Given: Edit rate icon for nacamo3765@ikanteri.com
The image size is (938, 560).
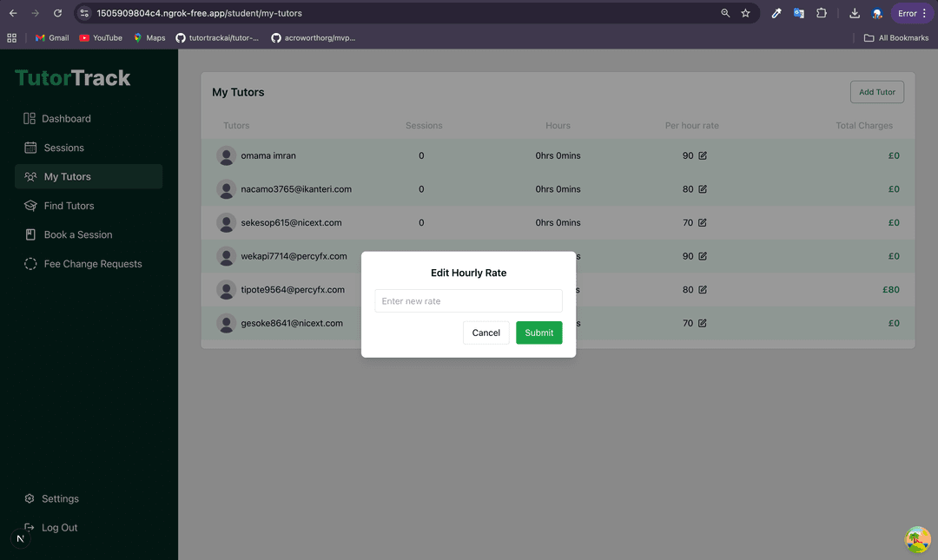Looking at the screenshot, I should [703, 189].
